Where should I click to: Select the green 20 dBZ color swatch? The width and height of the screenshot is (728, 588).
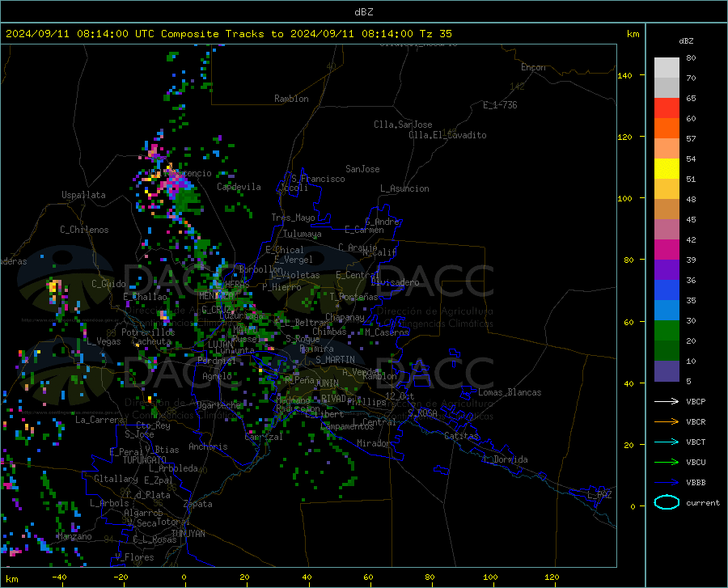click(667, 331)
